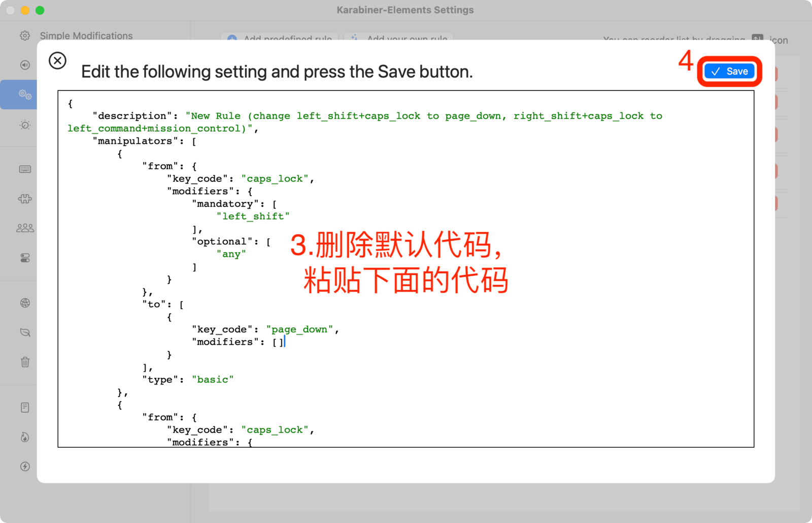This screenshot has height=523, width=812.
Task: Click the green zoom window button
Action: click(x=40, y=10)
